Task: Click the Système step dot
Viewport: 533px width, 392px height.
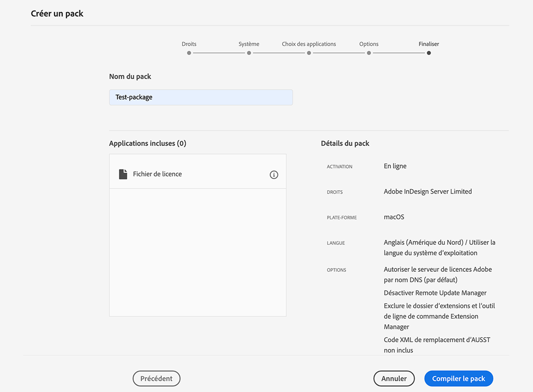Action: 249,53
